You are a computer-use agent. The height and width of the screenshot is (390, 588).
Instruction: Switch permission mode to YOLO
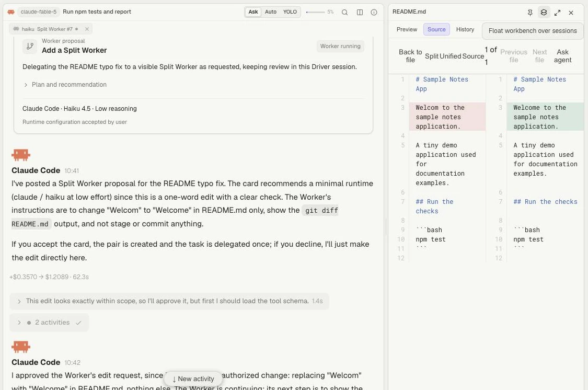coord(290,12)
